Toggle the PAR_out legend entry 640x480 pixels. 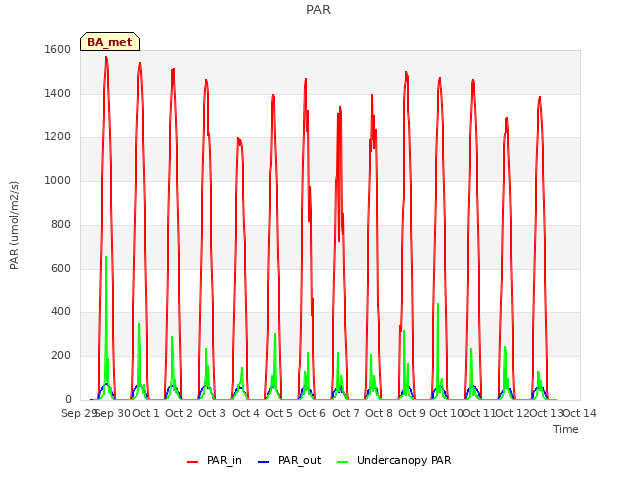(x=290, y=460)
